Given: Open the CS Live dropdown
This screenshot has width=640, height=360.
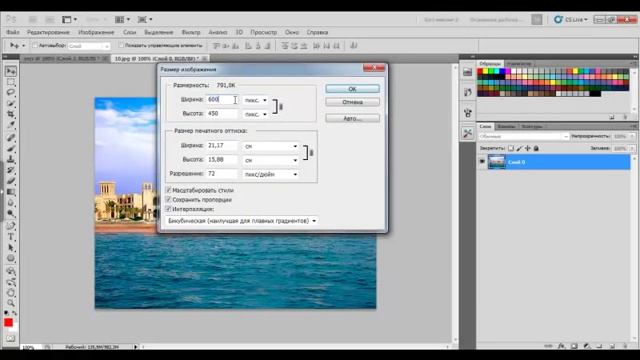Looking at the screenshot, I should coord(571,20).
